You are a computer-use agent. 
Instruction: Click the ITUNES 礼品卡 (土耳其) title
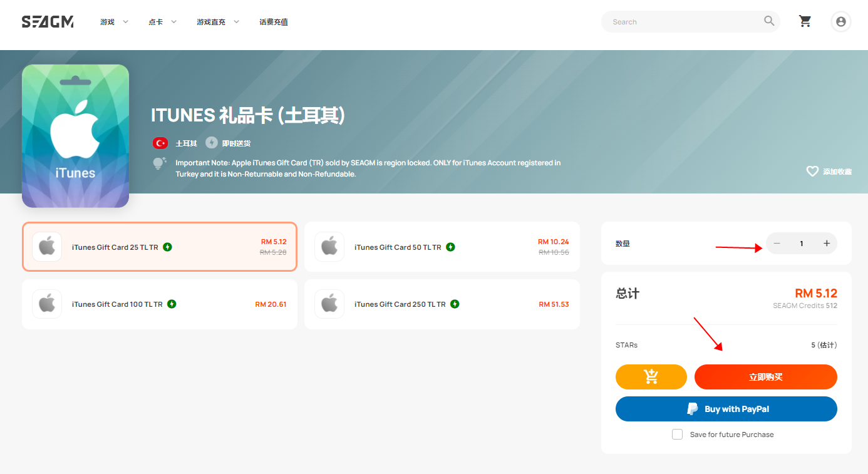248,115
